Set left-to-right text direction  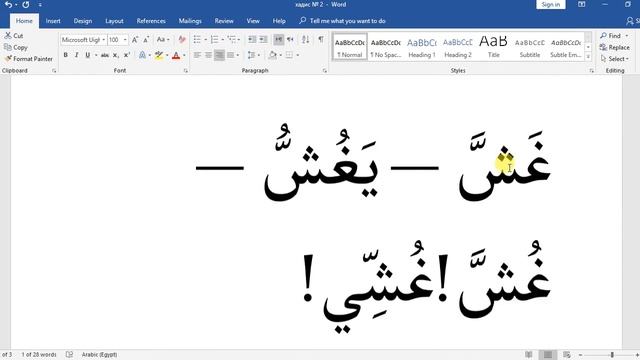coord(278,40)
